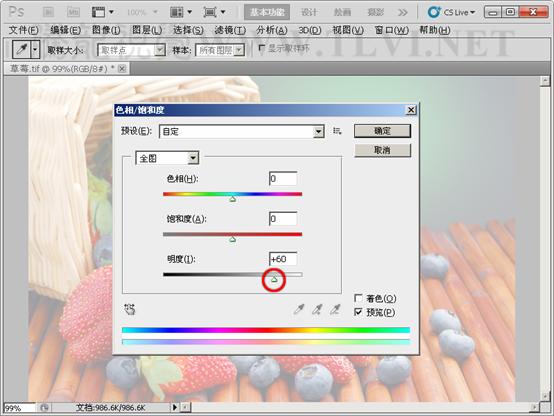This screenshot has width=554, height=416.
Task: Toggle the 预览 preview checkbox
Action: coord(358,312)
